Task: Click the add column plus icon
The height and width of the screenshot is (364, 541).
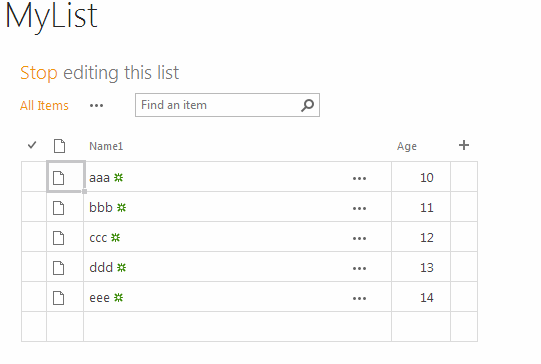Action: (x=464, y=145)
